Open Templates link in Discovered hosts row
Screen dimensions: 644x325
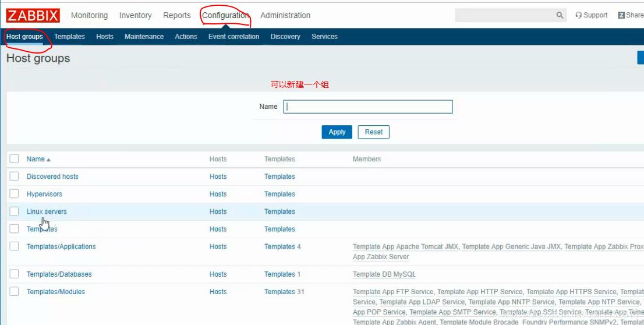(279, 176)
